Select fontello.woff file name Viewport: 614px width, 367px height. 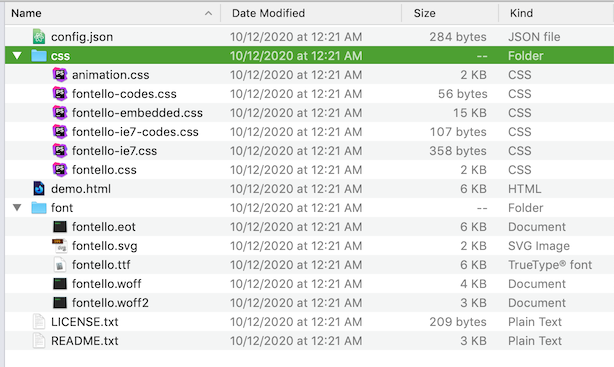[x=107, y=284]
